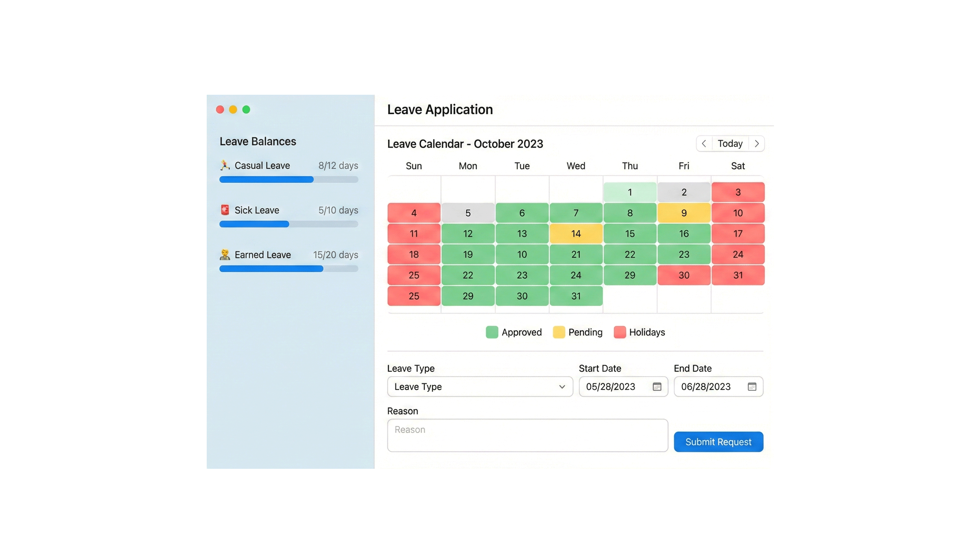This screenshot has height=535, width=980.
Task: Click the previous month chevron arrow
Action: pyautogui.click(x=704, y=144)
